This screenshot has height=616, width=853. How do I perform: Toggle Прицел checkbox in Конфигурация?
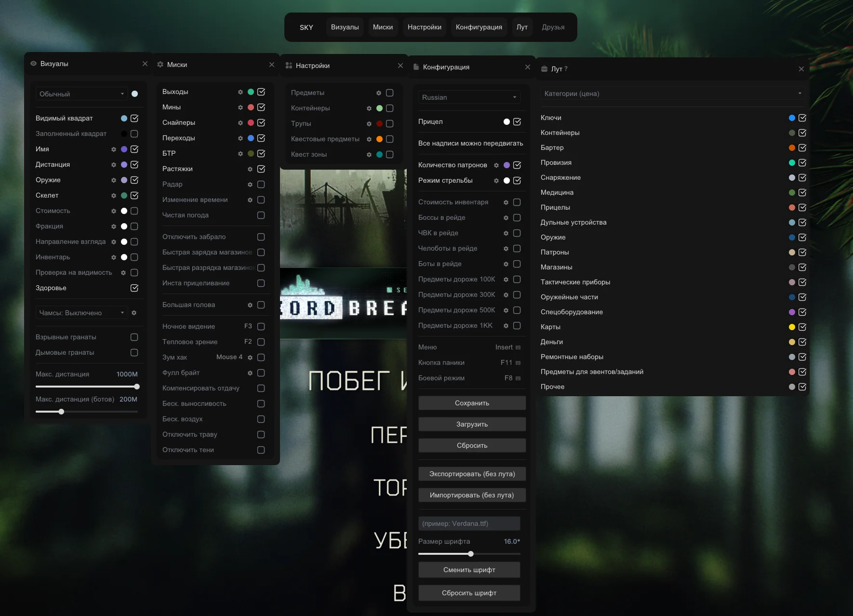pyautogui.click(x=517, y=121)
